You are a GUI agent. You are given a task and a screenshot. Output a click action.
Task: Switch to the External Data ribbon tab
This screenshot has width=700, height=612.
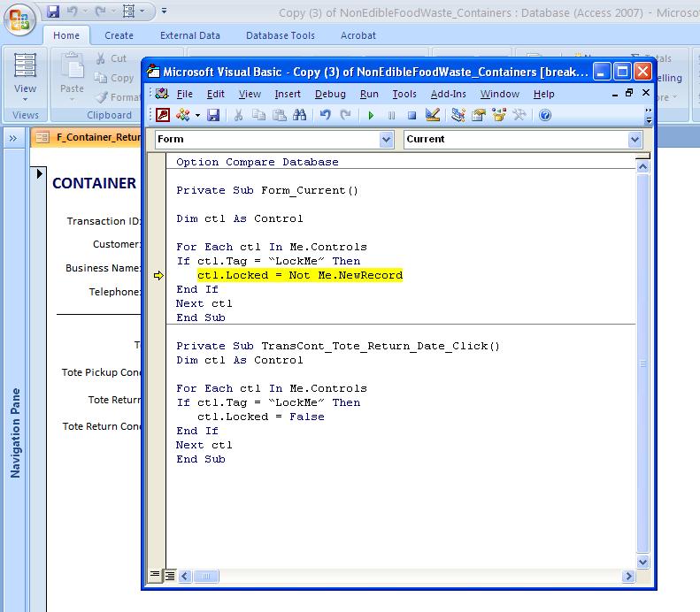click(x=190, y=35)
